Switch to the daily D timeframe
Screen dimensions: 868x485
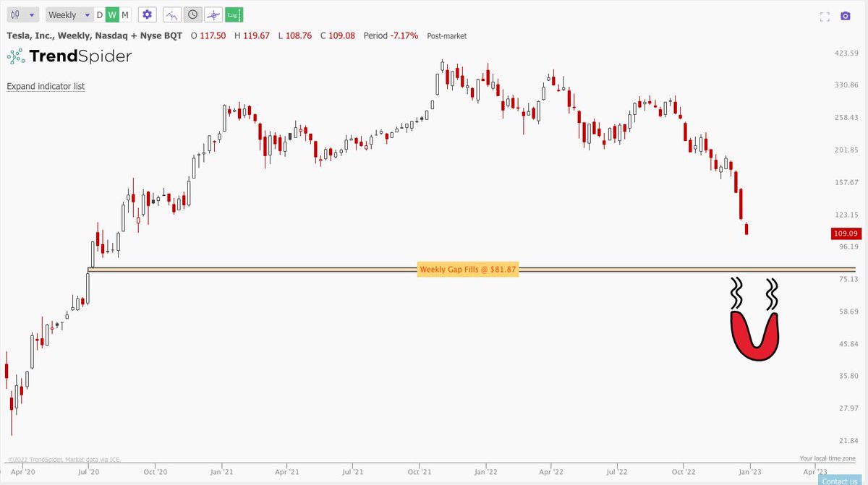coord(100,14)
